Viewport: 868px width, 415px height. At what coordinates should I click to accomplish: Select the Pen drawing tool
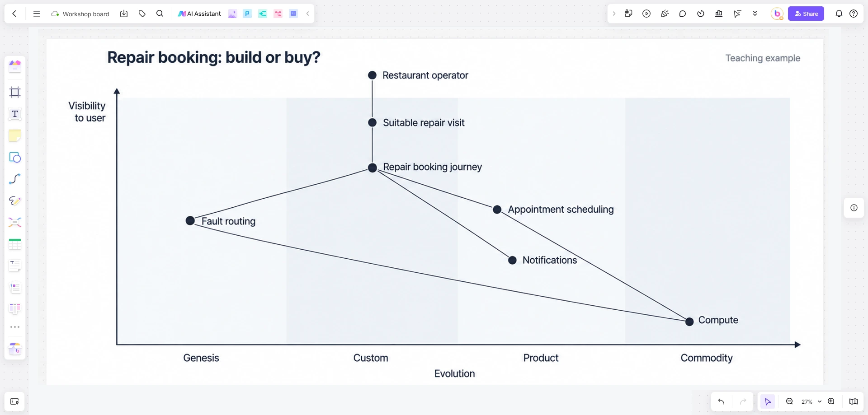[x=15, y=201]
